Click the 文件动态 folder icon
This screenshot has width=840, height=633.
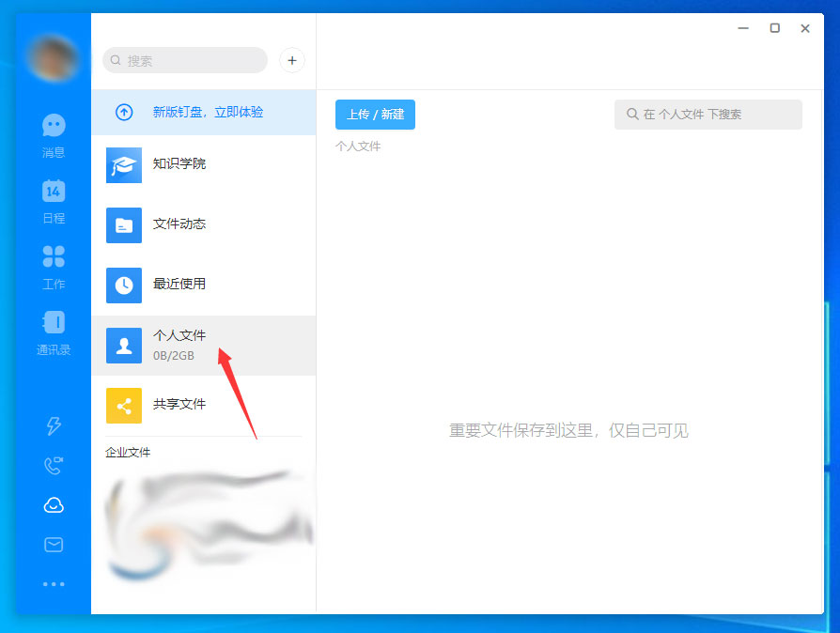pyautogui.click(x=123, y=225)
